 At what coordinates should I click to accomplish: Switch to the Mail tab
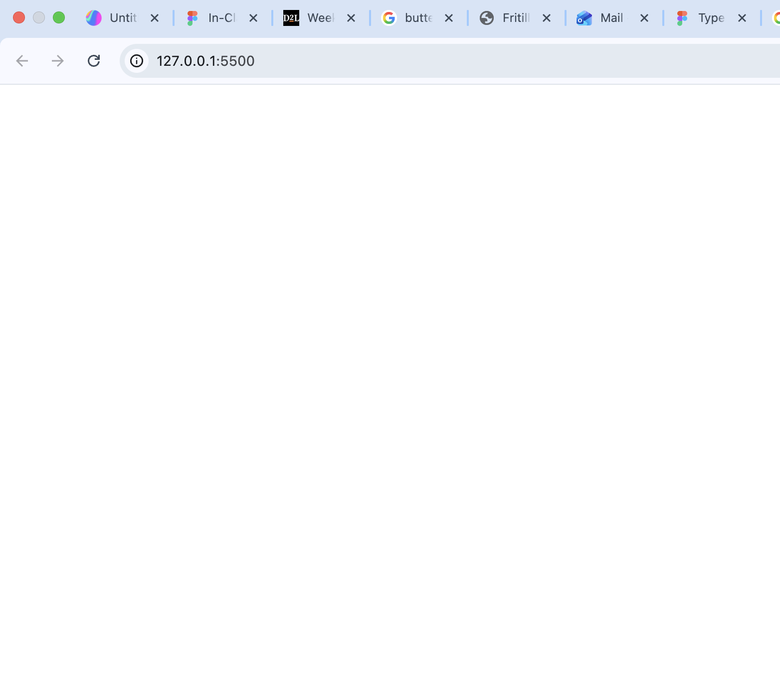(611, 18)
